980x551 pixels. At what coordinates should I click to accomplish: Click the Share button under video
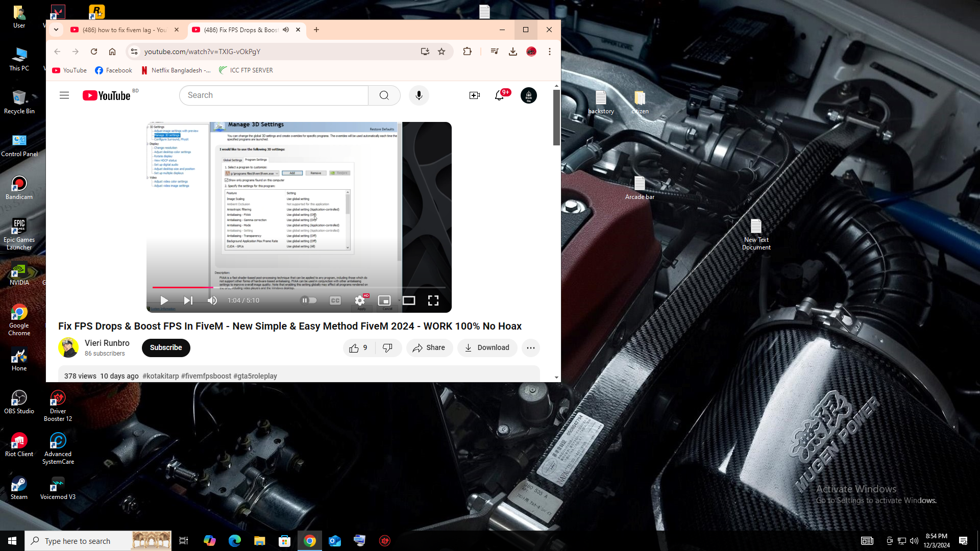point(429,348)
